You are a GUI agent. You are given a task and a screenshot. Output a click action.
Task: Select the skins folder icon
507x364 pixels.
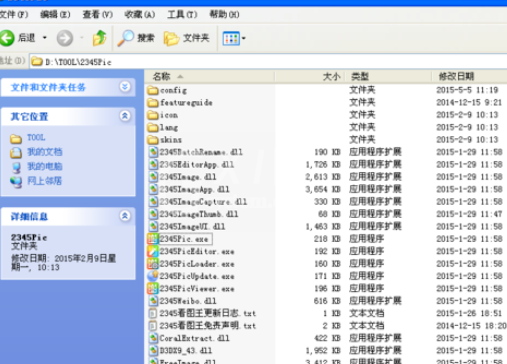click(153, 140)
